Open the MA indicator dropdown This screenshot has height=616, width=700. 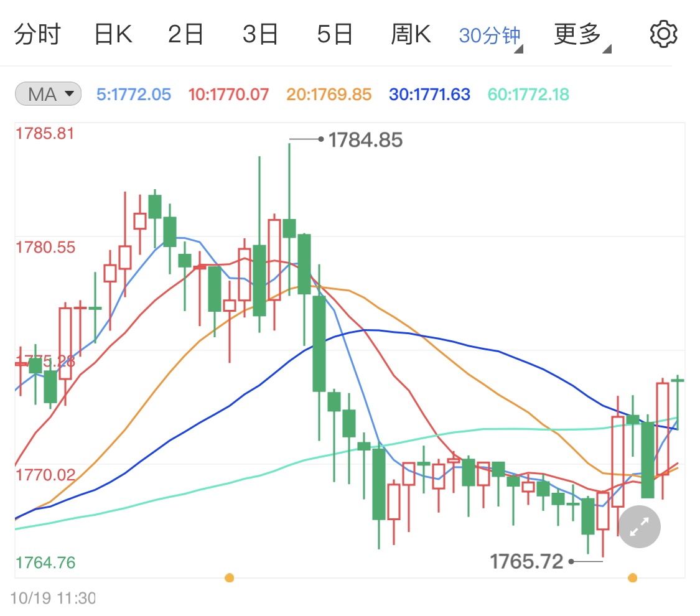48,94
